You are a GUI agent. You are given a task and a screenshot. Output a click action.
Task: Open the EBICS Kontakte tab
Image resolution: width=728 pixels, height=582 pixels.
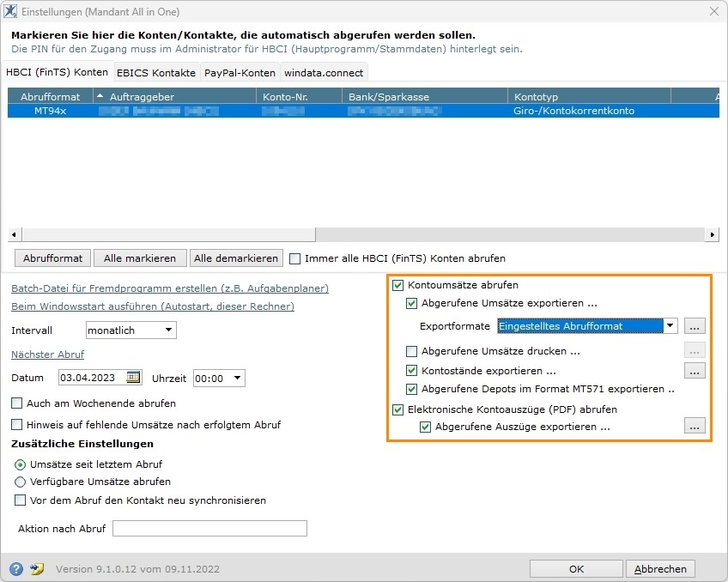(156, 72)
